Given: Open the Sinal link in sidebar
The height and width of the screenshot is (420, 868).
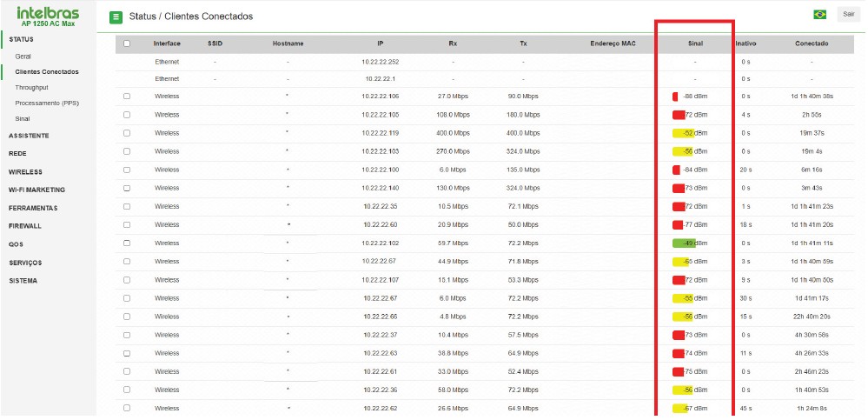Looking at the screenshot, I should [23, 118].
